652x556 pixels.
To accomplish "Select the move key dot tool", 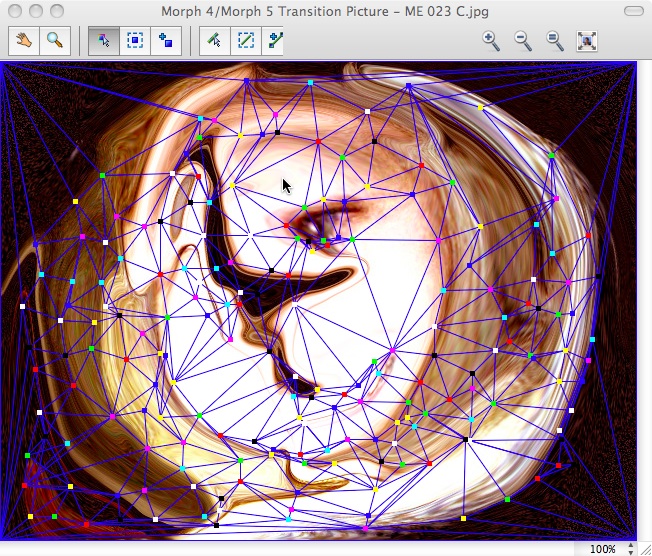I will pos(104,40).
